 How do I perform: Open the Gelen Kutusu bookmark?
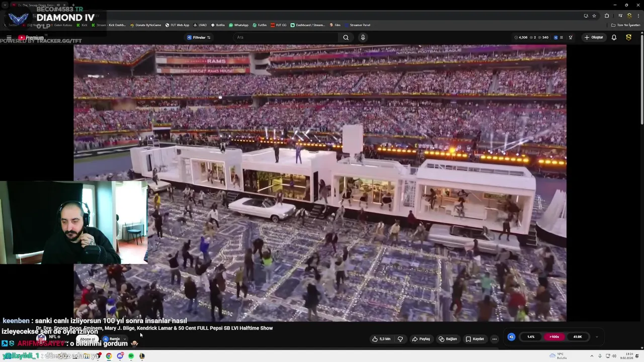[x=60, y=25]
